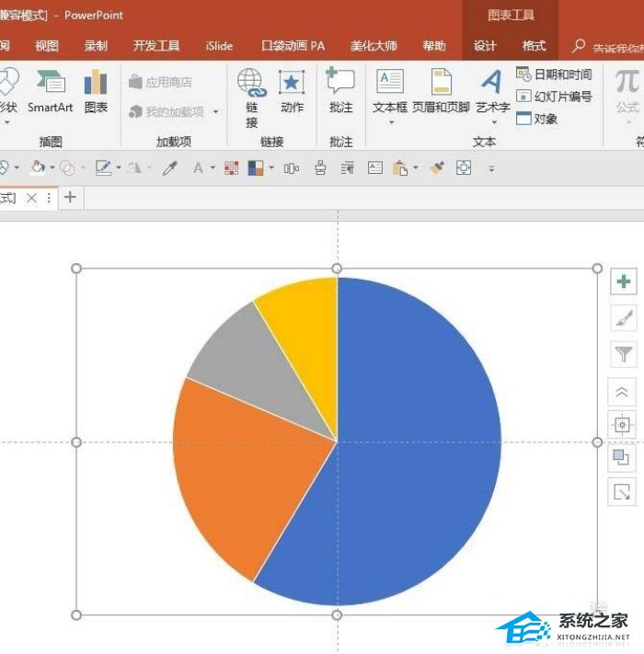Select the 动作 action button icon
Image resolution: width=644 pixels, height=654 pixels.
point(292,91)
